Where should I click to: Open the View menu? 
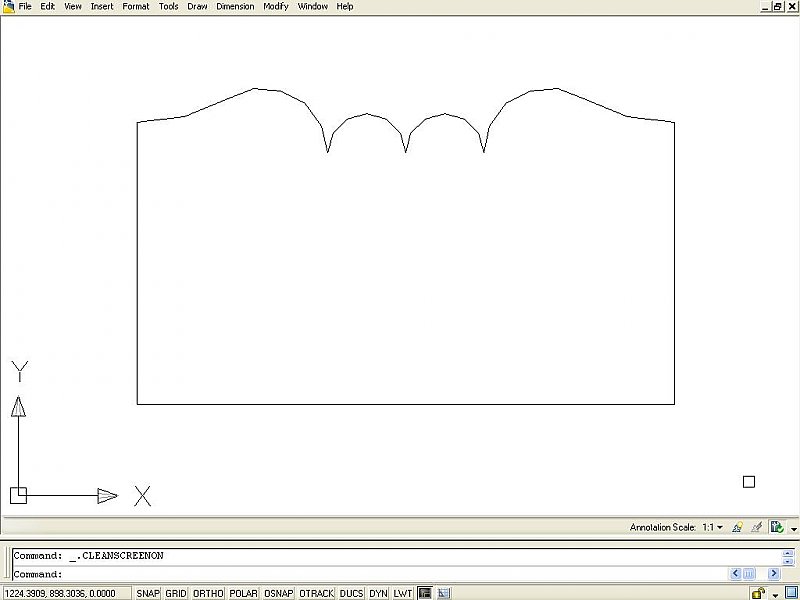pyautogui.click(x=72, y=7)
